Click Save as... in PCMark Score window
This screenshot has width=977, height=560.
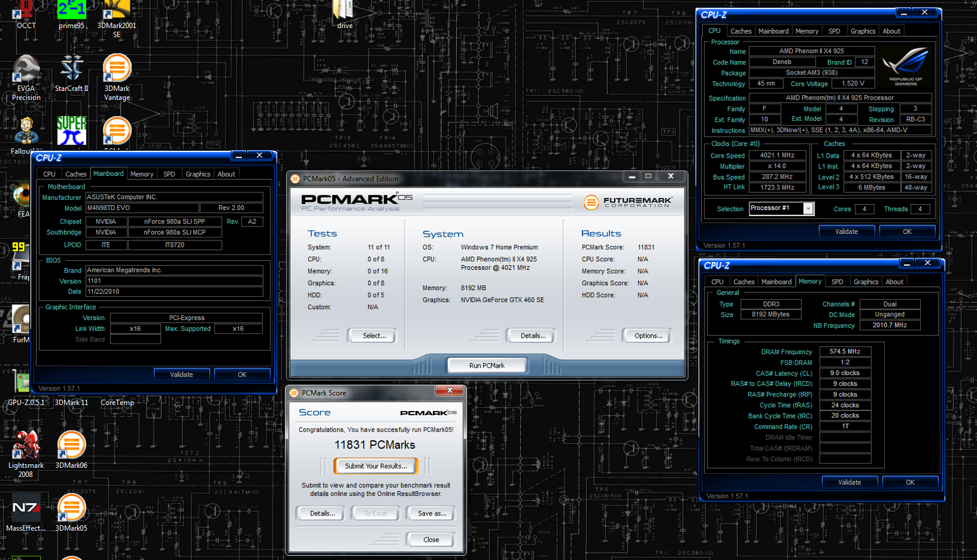click(x=432, y=514)
